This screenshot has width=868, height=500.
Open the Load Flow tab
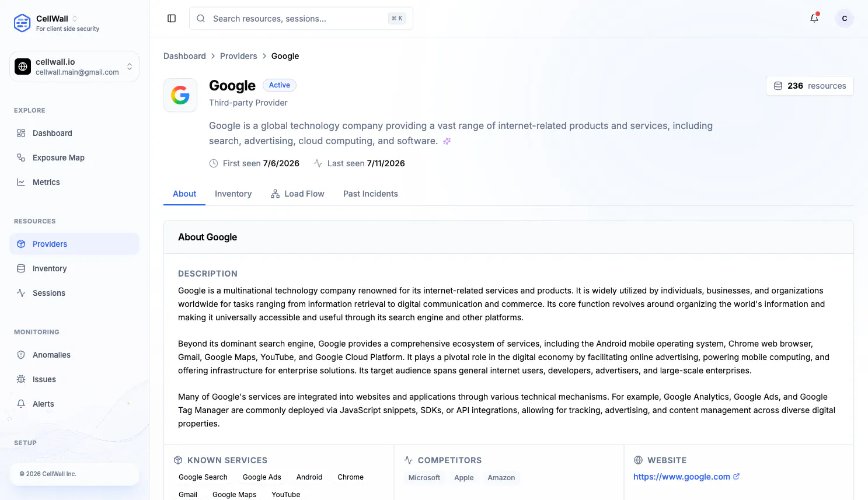297,194
